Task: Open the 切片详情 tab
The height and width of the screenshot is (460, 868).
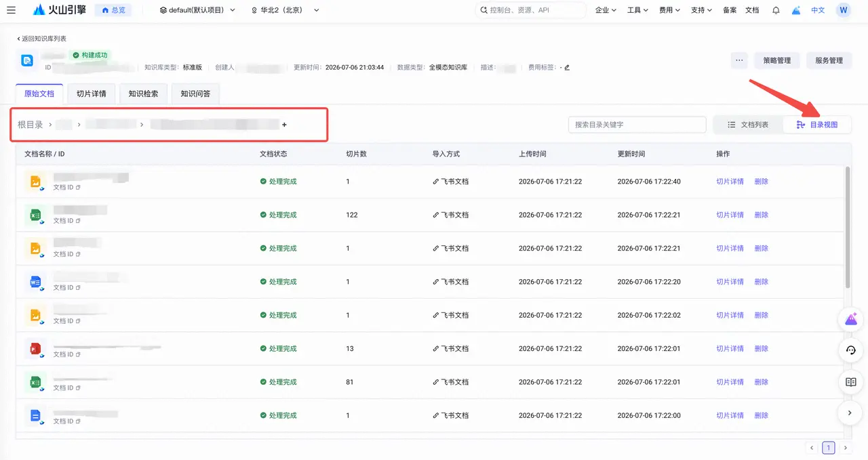Action: point(92,93)
